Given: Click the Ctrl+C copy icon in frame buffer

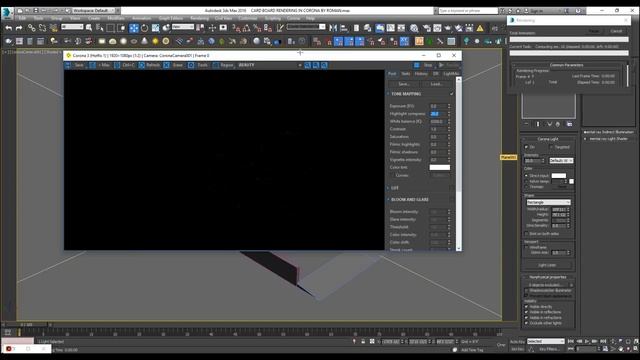Looking at the screenshot, I should 117,65.
